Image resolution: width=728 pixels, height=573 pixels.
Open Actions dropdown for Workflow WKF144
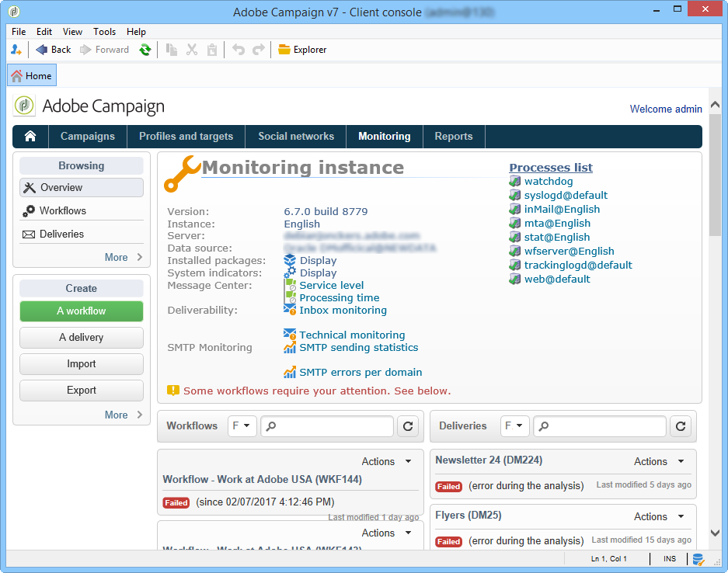[x=386, y=461]
